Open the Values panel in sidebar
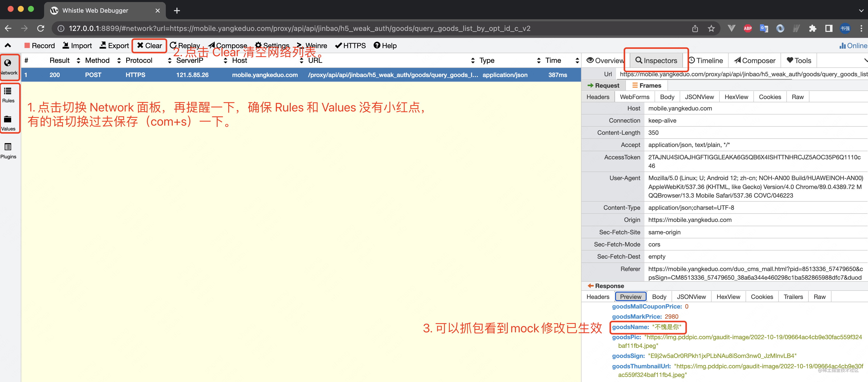 tap(8, 124)
